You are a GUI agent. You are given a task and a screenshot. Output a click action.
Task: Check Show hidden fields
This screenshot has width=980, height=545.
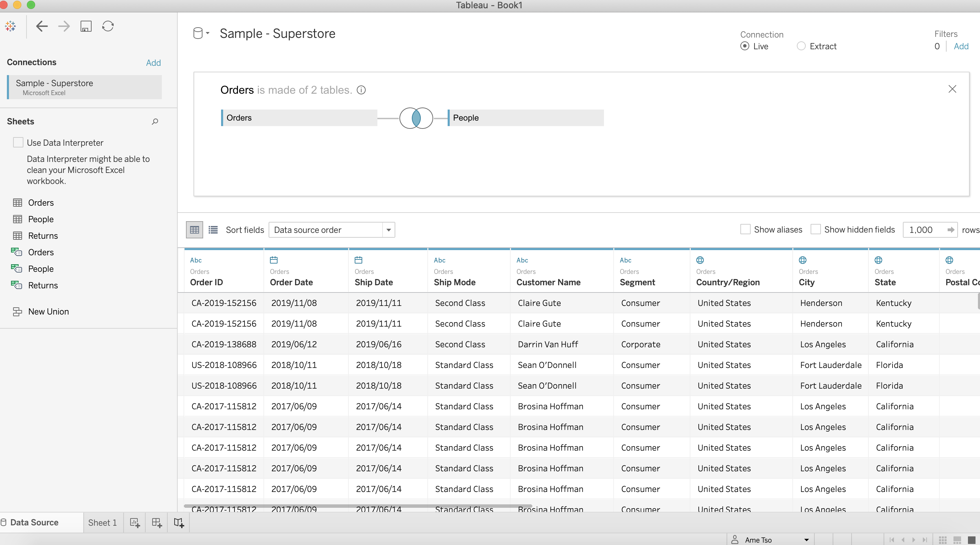tap(816, 229)
